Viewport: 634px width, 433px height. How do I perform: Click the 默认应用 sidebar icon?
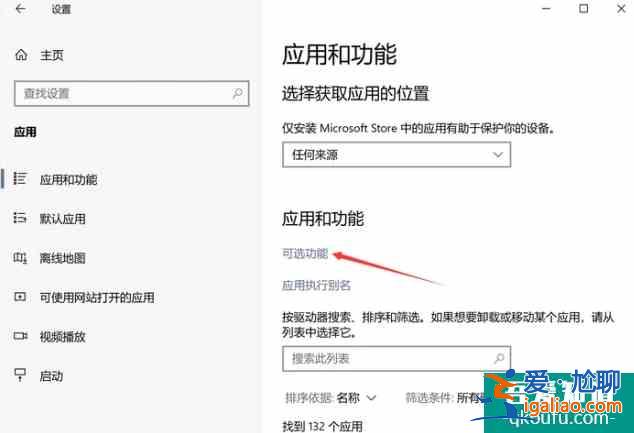click(x=20, y=218)
